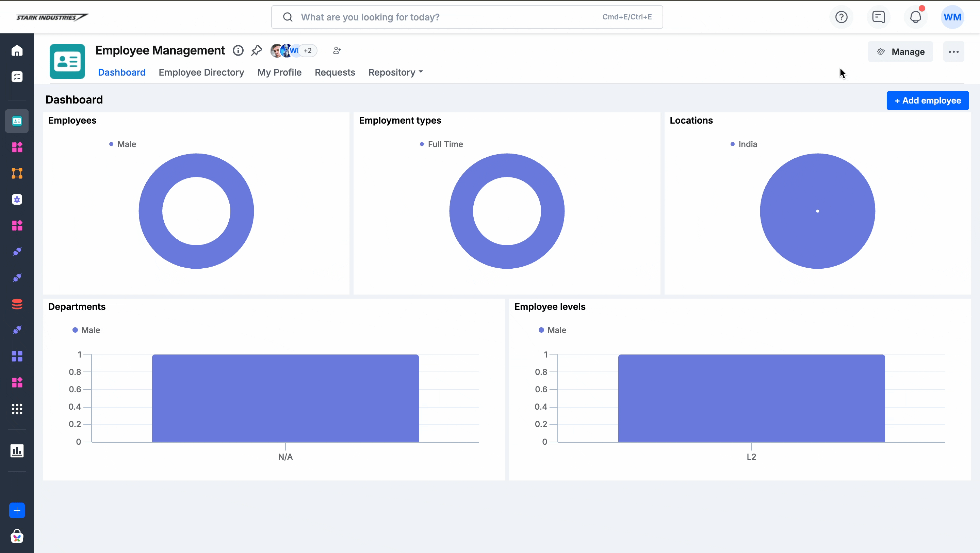
Task: Open the chat messages icon
Action: click(x=878, y=17)
